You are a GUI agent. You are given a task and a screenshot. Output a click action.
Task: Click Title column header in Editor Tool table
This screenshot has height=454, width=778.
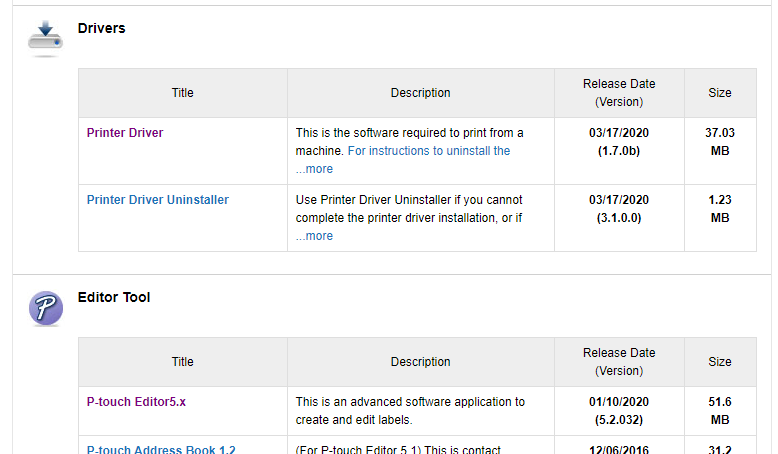pyautogui.click(x=182, y=362)
